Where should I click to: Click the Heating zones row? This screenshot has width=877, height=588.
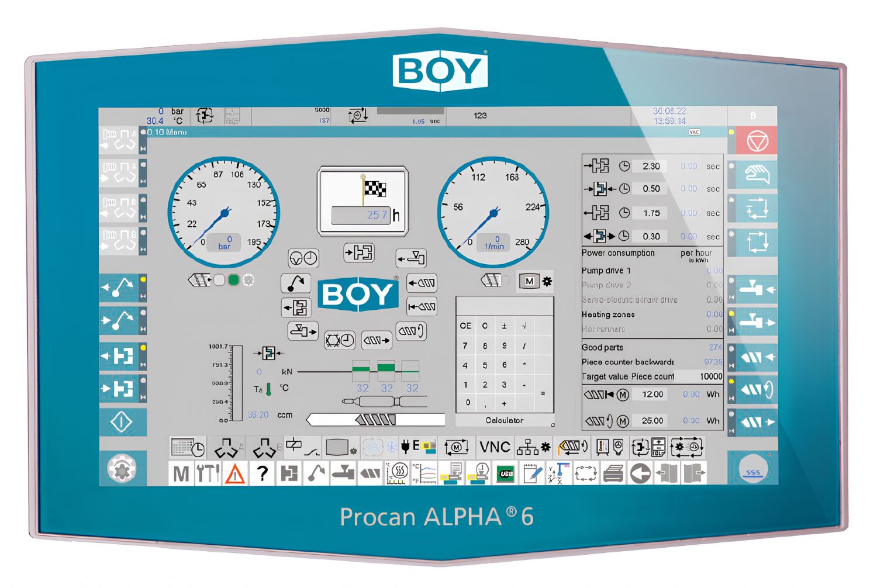click(652, 314)
